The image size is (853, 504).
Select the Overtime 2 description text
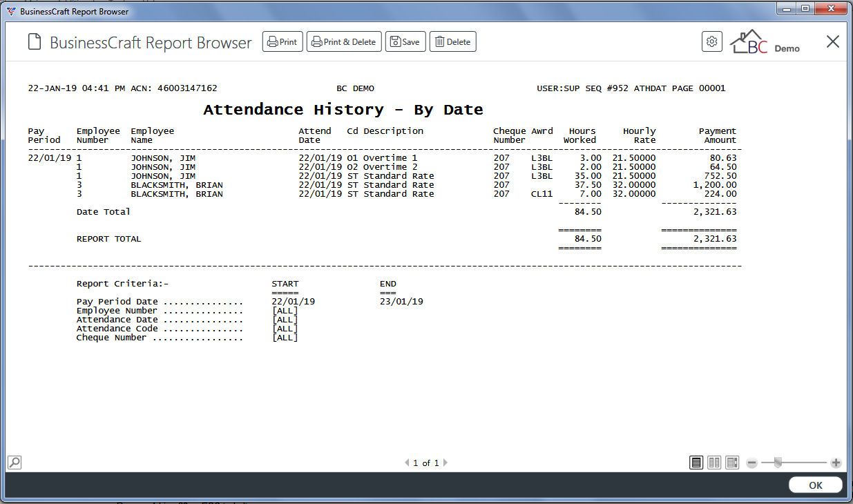390,167
